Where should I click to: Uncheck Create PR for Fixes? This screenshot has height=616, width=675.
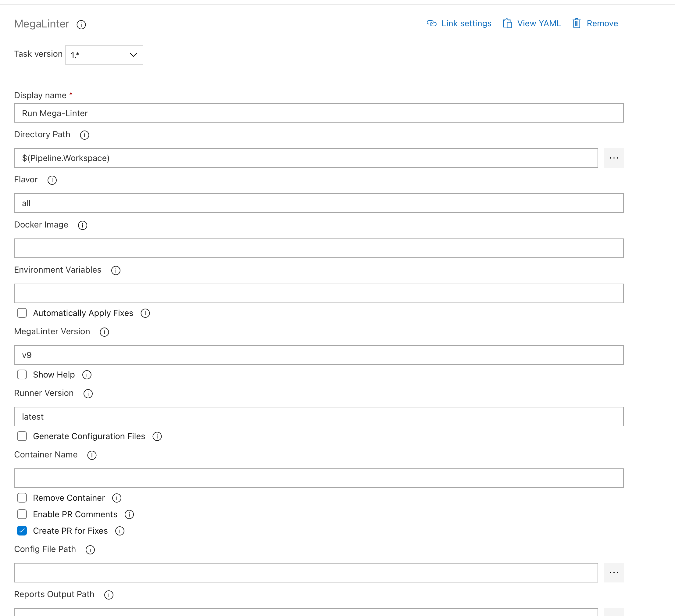point(22,531)
